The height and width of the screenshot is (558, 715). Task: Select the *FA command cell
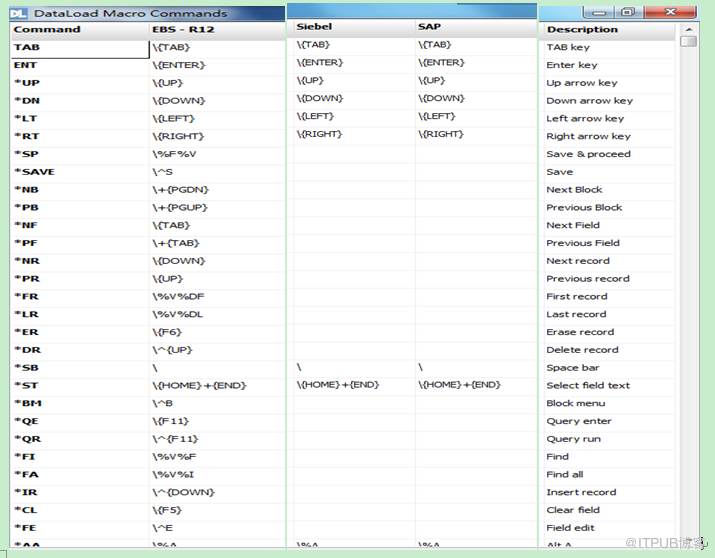pyautogui.click(x=80, y=474)
